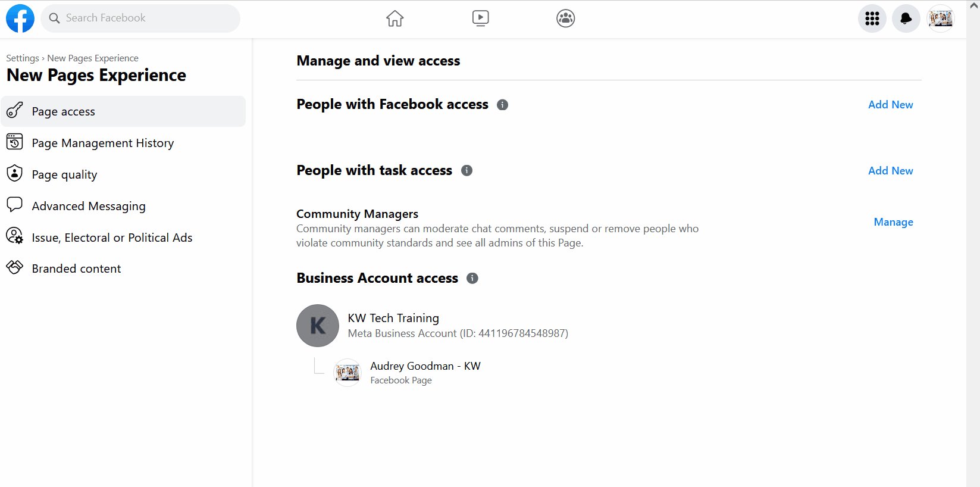This screenshot has width=980, height=487.
Task: Add New person with Facebook access
Action: click(890, 105)
